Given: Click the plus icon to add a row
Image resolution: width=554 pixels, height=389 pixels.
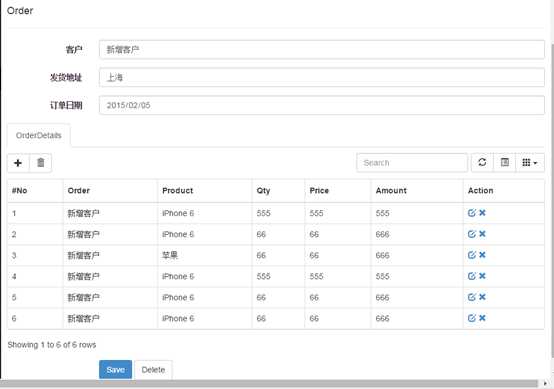Looking at the screenshot, I should [x=18, y=163].
